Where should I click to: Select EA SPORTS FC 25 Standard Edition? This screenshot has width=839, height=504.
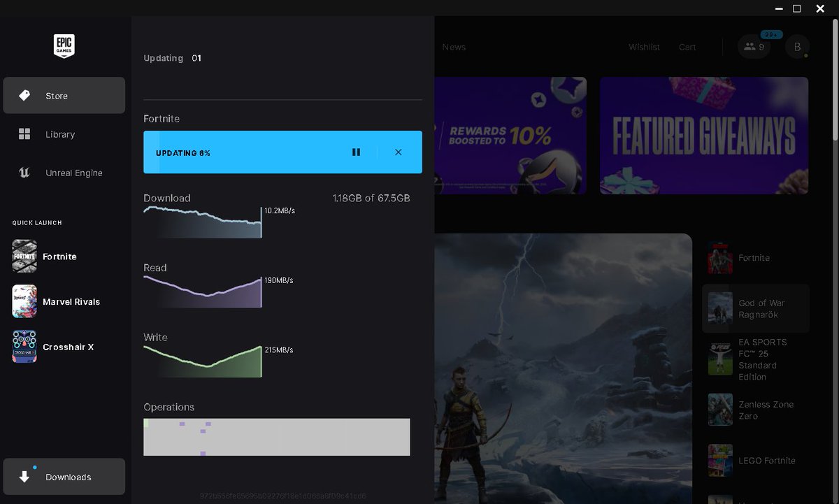click(756, 359)
